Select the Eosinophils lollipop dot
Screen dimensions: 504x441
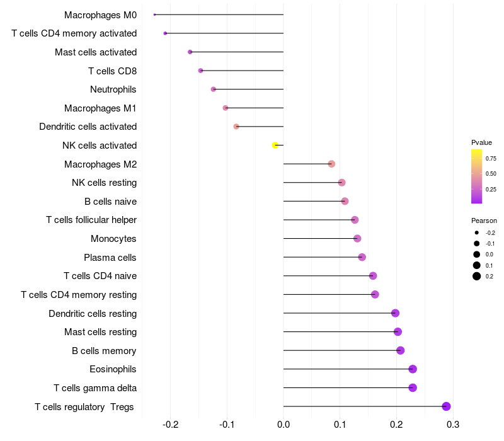coord(413,369)
